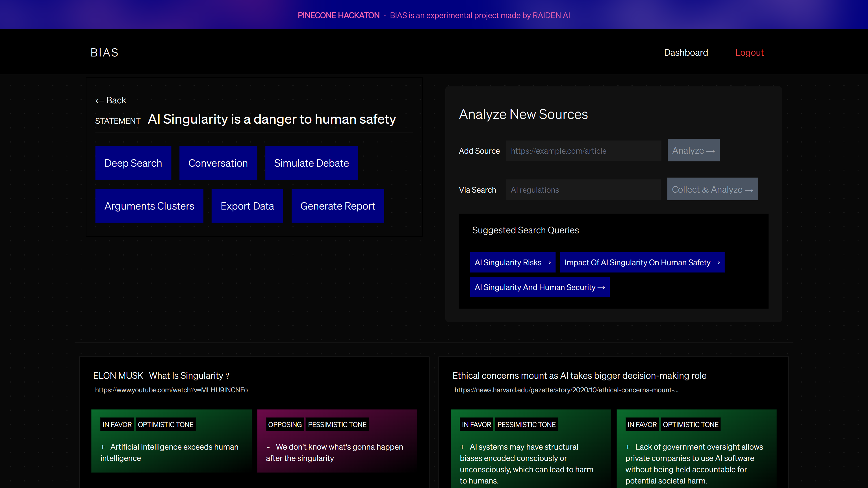The image size is (868, 488).
Task: Open the Harvard Gazette article URL
Action: pos(566,390)
